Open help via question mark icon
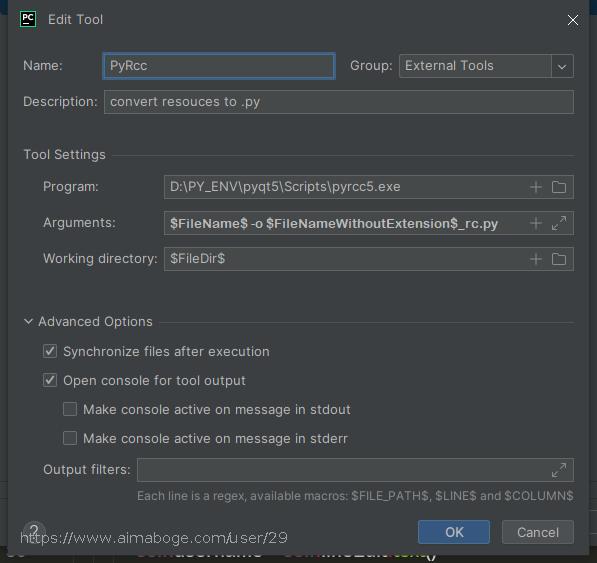Screen dimensions: 597x563 coord(34,532)
